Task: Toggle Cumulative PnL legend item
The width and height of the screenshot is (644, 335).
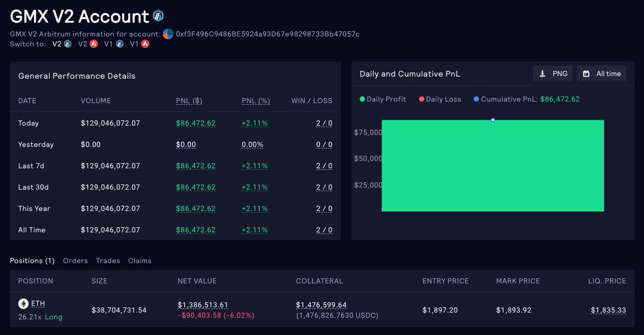Action: pyautogui.click(x=526, y=99)
